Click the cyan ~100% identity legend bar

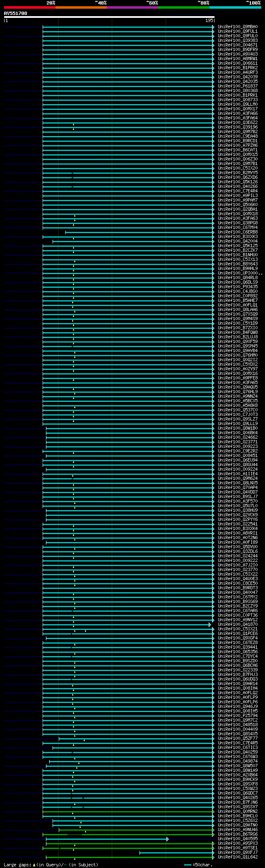coord(235,7)
